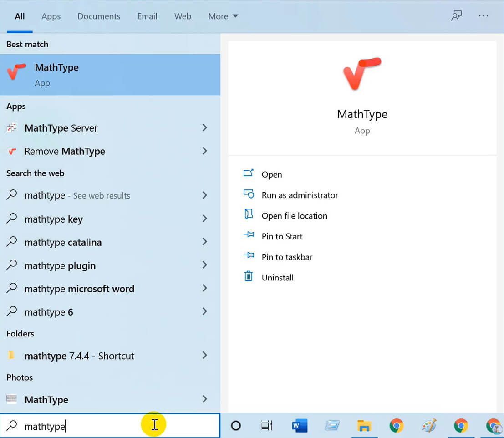Click the Open option for MathType
Screen dimensions: 504x438
pyautogui.click(x=272, y=174)
